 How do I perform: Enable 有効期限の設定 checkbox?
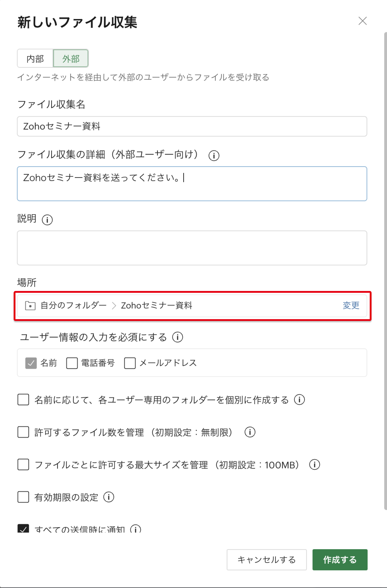point(23,497)
